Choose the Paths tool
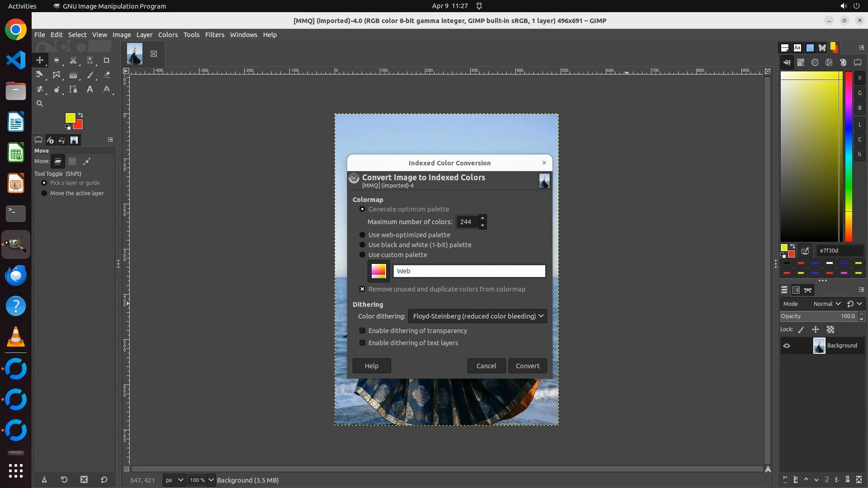Viewport: 868px width, 488px height. [73, 89]
